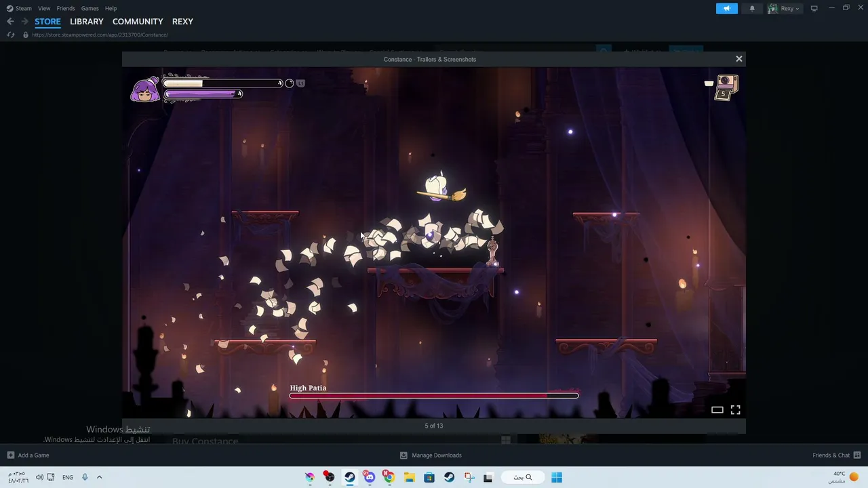The width and height of the screenshot is (868, 488).
Task: Go back with the back arrow
Action: pyautogui.click(x=10, y=22)
